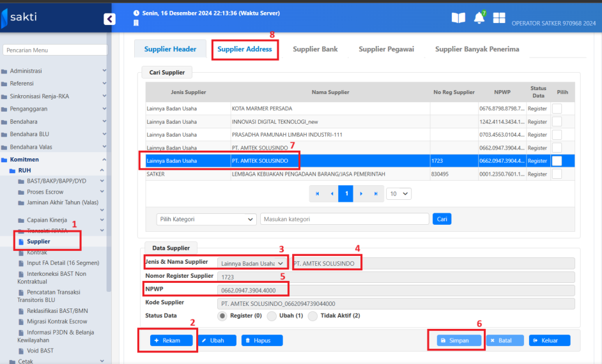Open rows-per-page dropdown showing 10
This screenshot has height=364, width=602.
pos(398,193)
